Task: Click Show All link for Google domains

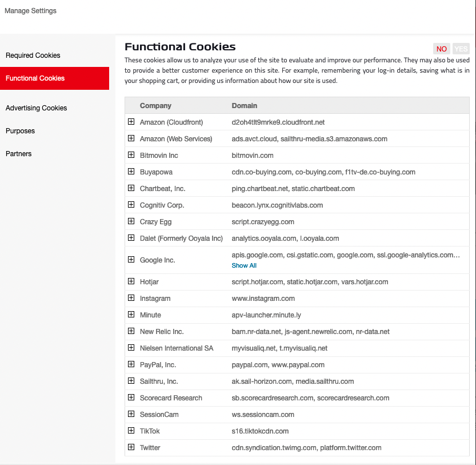Action: (x=244, y=265)
